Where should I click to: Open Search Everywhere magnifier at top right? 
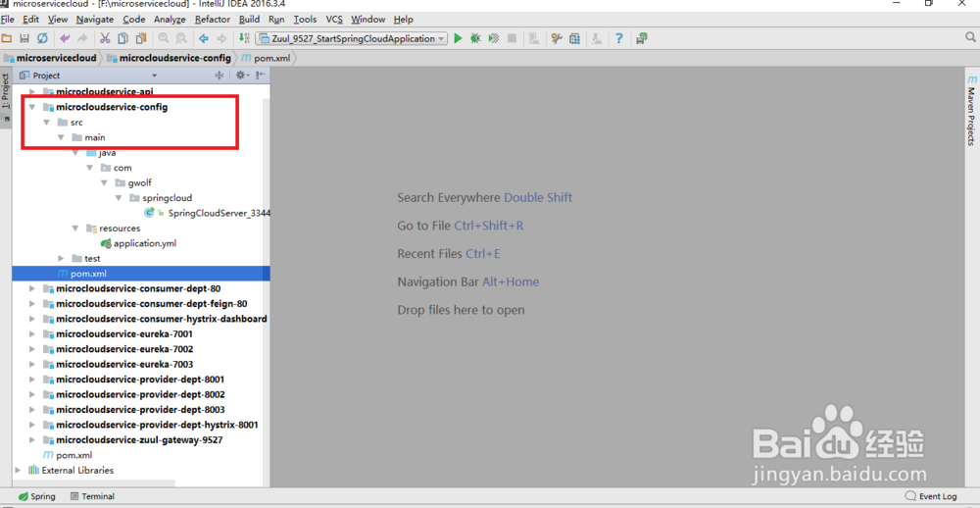pos(970,38)
